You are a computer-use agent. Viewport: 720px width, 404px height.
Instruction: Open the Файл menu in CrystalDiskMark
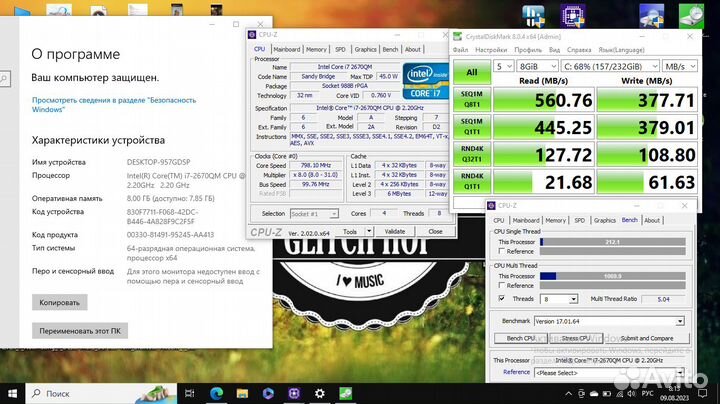click(x=460, y=50)
